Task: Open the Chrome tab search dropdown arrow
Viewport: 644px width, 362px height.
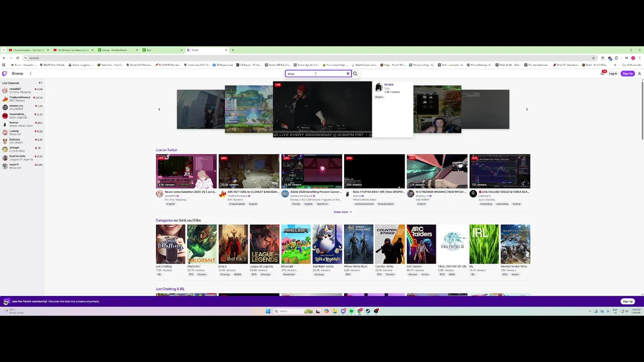Action: (4, 50)
